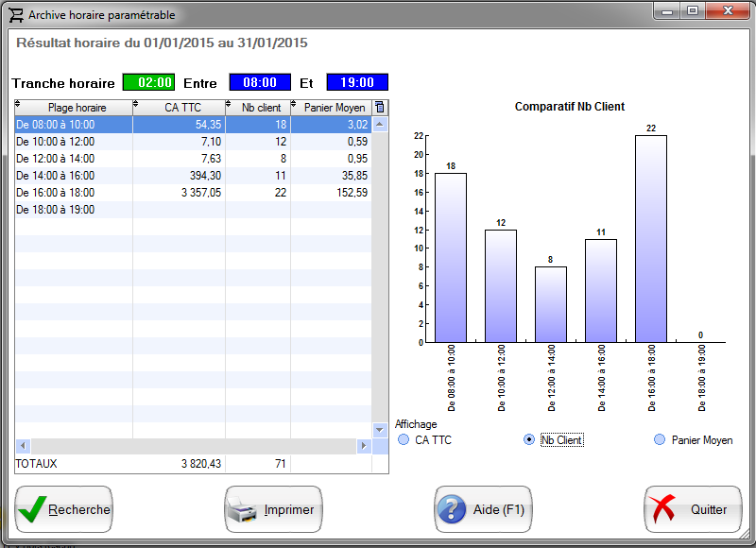Sort by the Plage horaire column header

click(76, 108)
